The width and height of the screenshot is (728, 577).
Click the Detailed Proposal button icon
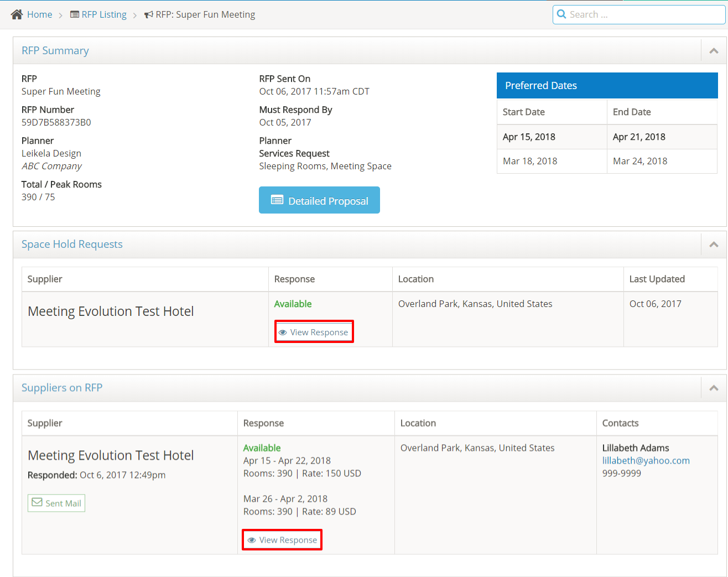[277, 200]
